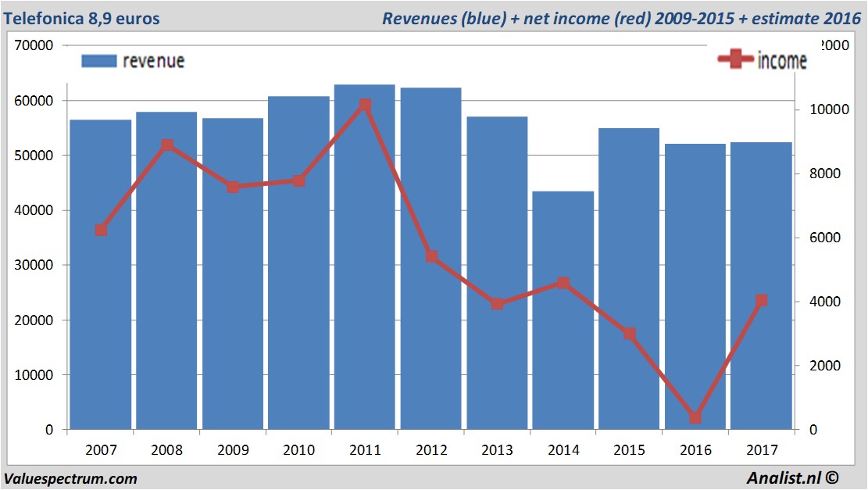Click the 6000 income axis label
Viewport: 868px width, 490px height.
tap(825, 238)
